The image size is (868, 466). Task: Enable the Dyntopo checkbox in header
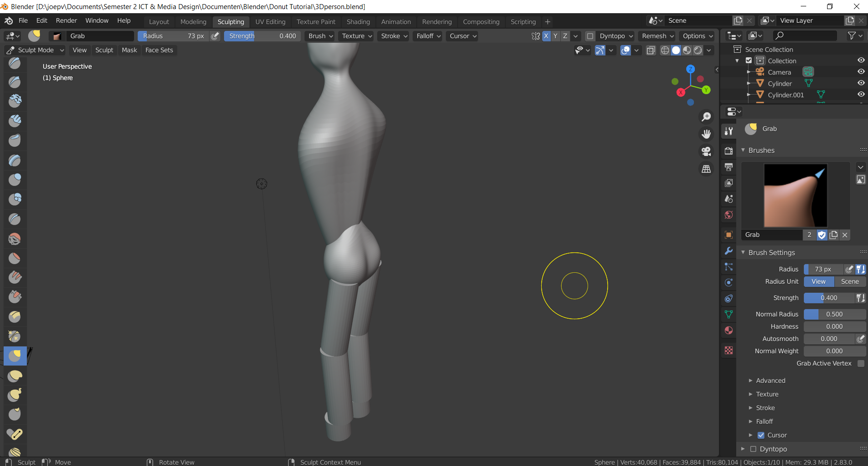(x=590, y=36)
